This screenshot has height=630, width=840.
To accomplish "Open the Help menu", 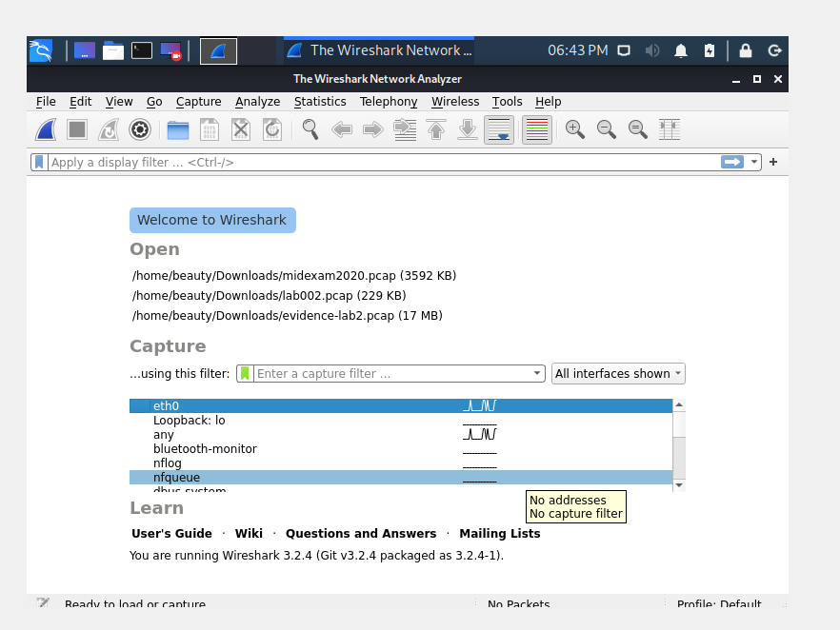I will point(548,102).
